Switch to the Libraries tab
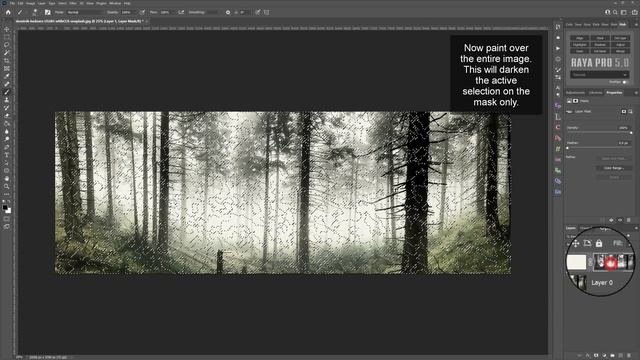This screenshot has height=360, width=640. click(595, 93)
